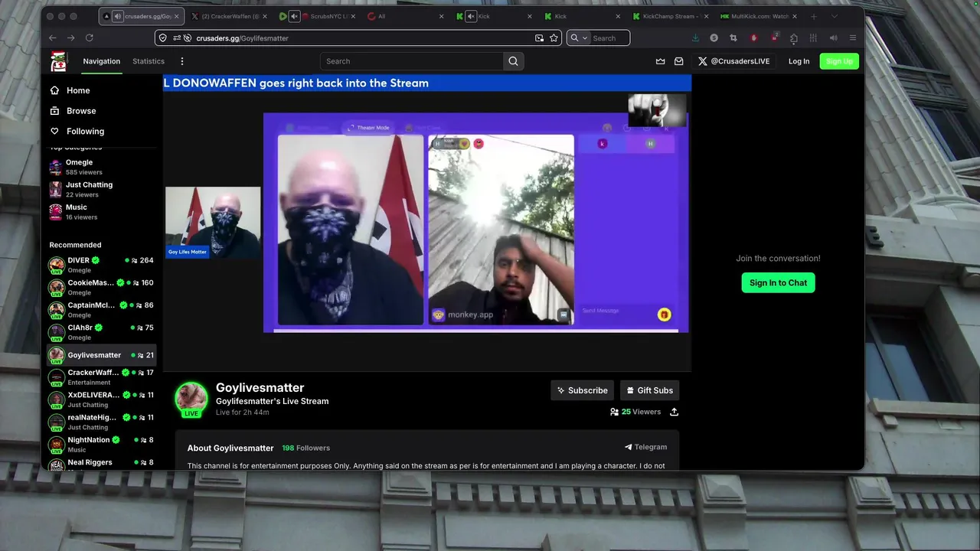Click the crown icon in the header

tap(660, 61)
